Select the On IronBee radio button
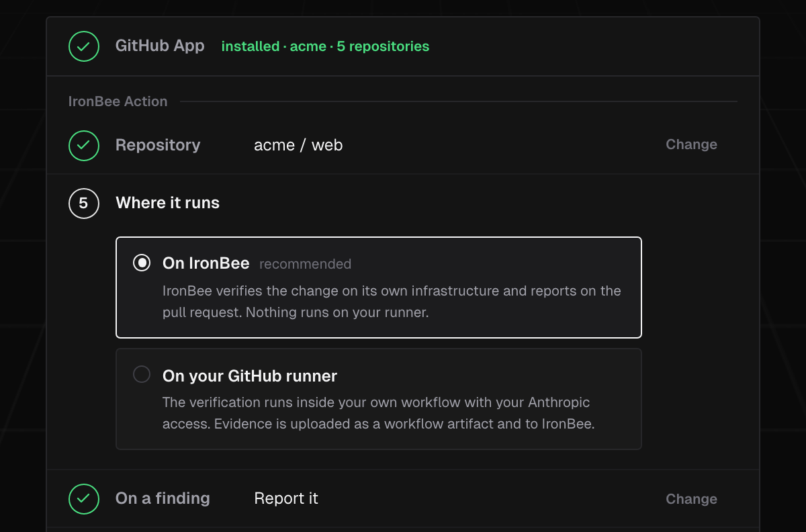Screen dimensions: 806x532 [142, 263]
